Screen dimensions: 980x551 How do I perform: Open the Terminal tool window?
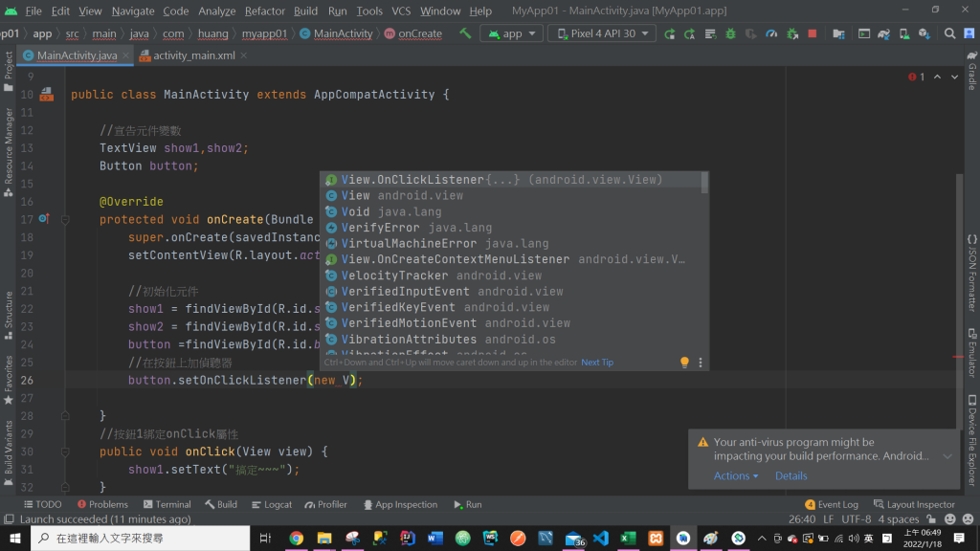(167, 505)
